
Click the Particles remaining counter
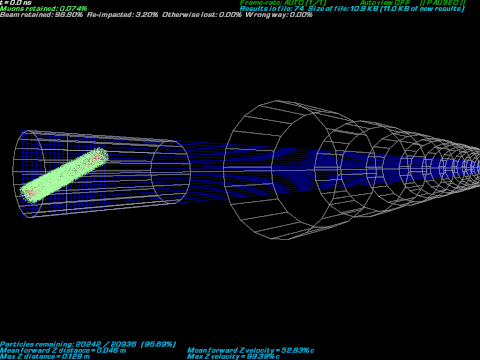(88, 344)
